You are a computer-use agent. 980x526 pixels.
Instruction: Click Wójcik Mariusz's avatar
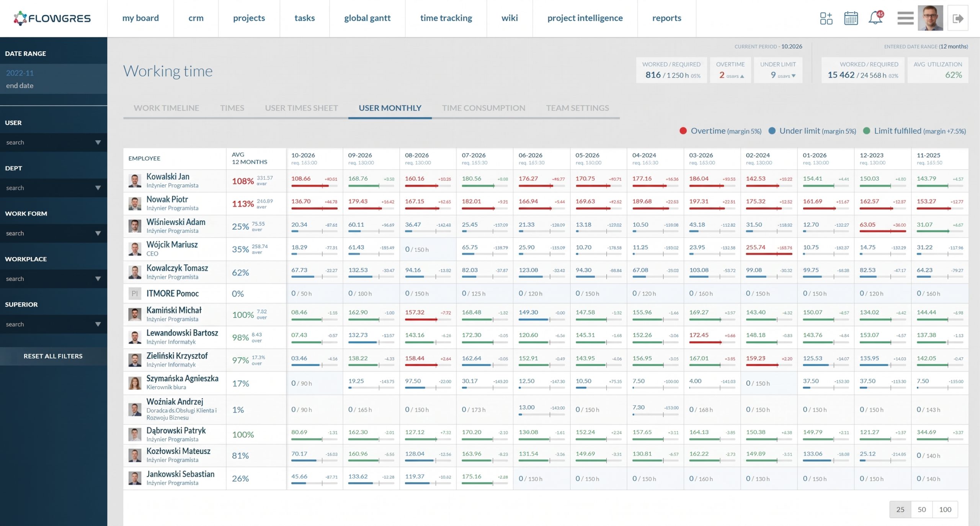(x=135, y=249)
